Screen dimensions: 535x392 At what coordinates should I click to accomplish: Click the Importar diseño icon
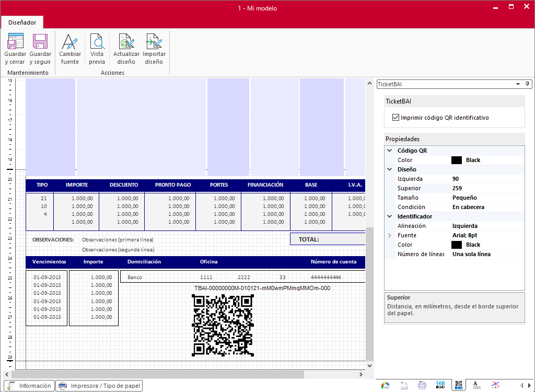[x=154, y=42]
